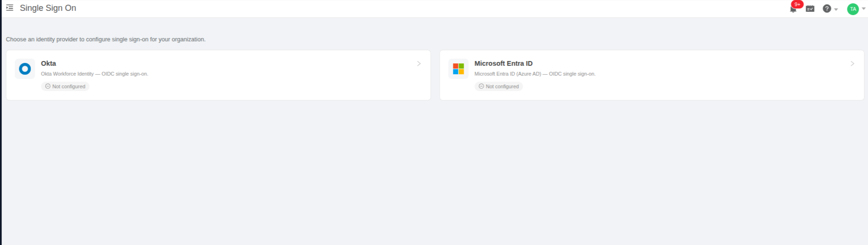This screenshot has width=868, height=245.
Task: Select the Microsoft Entra ID title
Action: point(503,63)
